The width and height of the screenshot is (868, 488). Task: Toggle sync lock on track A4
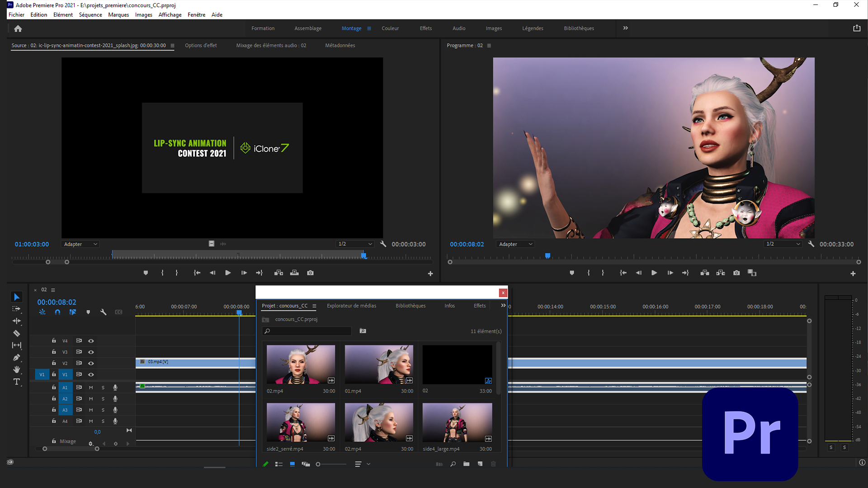(79, 421)
